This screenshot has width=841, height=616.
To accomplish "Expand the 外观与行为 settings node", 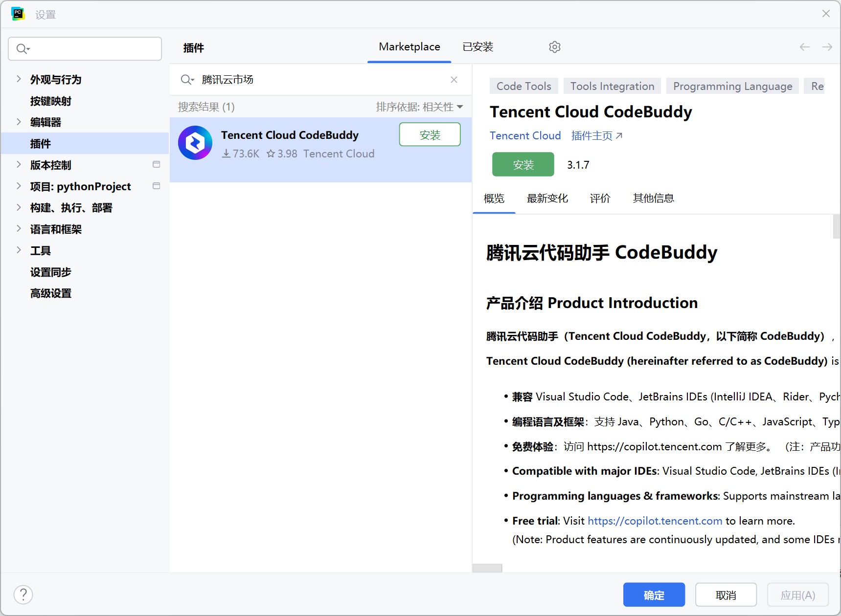I will pos(19,79).
